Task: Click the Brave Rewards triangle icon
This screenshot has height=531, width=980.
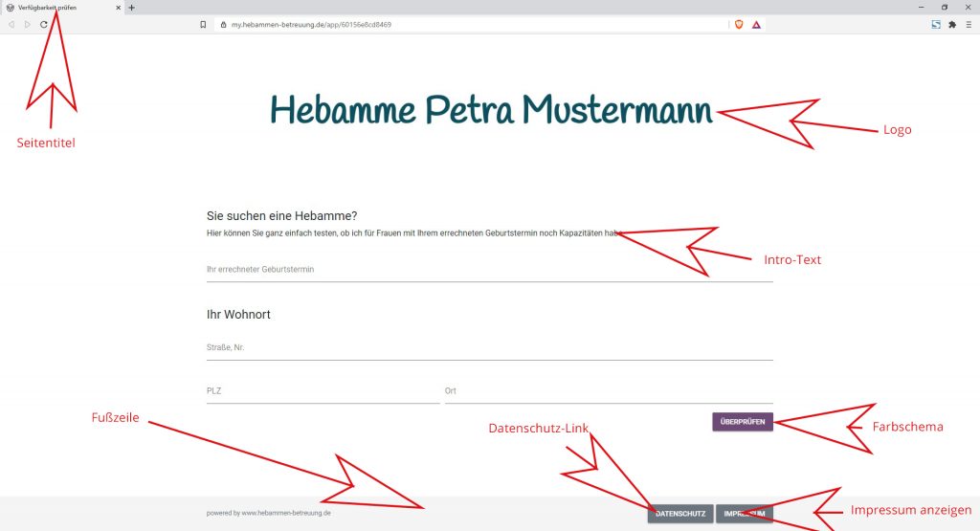Action: click(756, 25)
